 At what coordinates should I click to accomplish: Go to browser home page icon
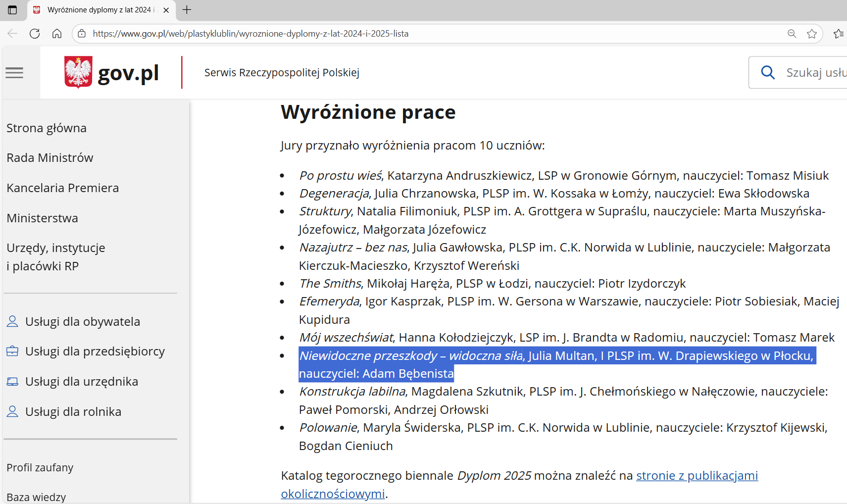[x=57, y=34]
